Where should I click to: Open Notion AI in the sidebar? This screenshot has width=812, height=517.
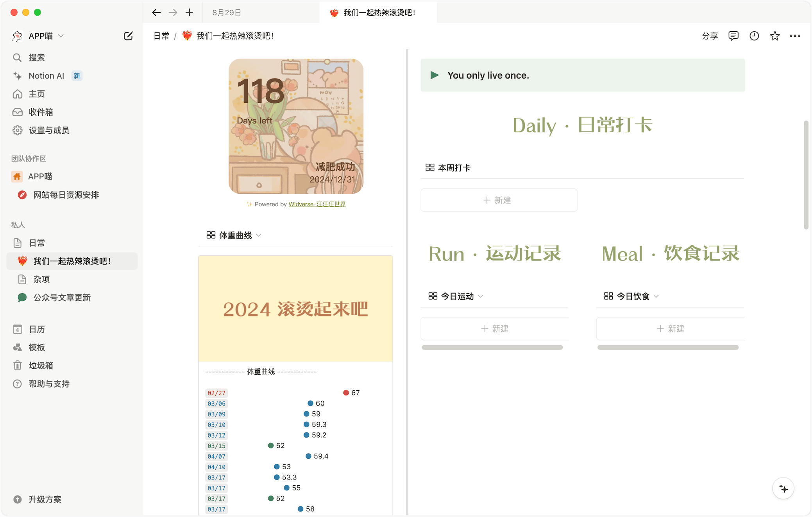point(47,76)
